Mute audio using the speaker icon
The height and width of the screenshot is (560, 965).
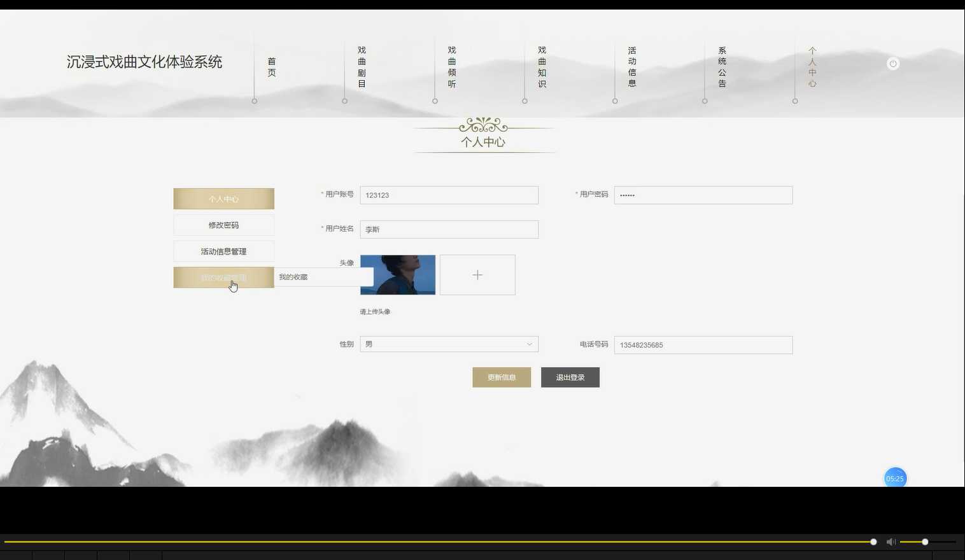click(891, 542)
